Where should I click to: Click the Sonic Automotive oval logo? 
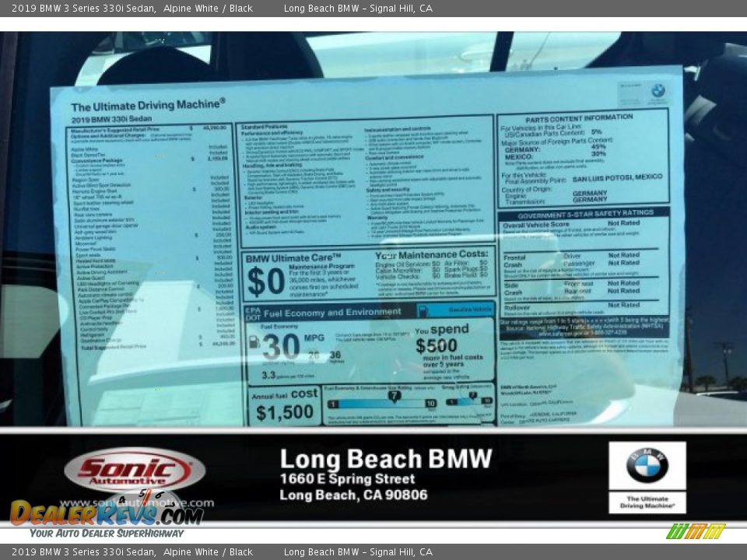tap(135, 471)
